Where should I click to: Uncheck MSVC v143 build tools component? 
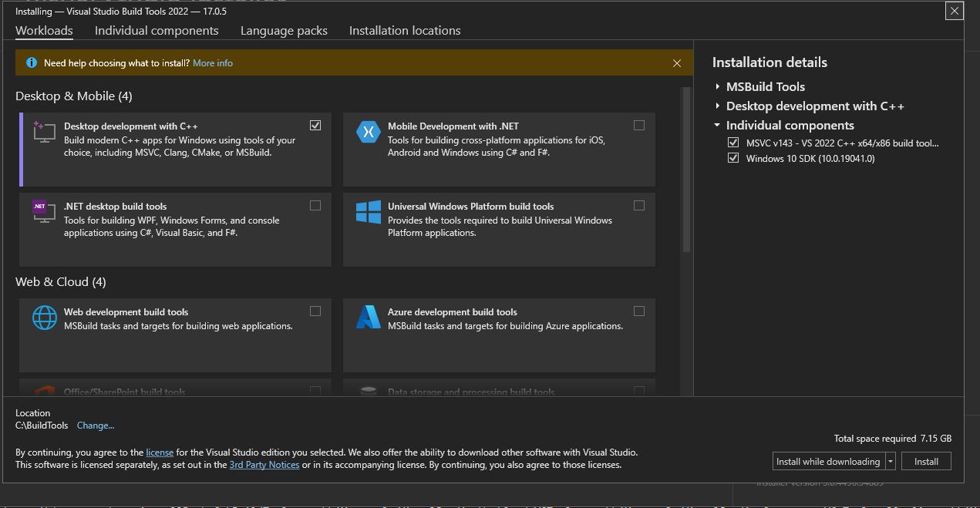click(733, 143)
